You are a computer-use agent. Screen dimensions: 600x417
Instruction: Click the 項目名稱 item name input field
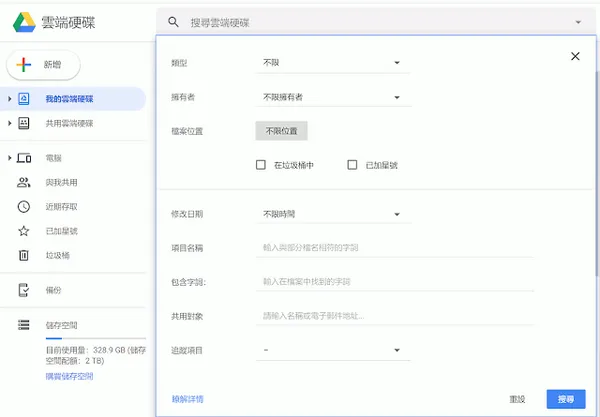395,247
